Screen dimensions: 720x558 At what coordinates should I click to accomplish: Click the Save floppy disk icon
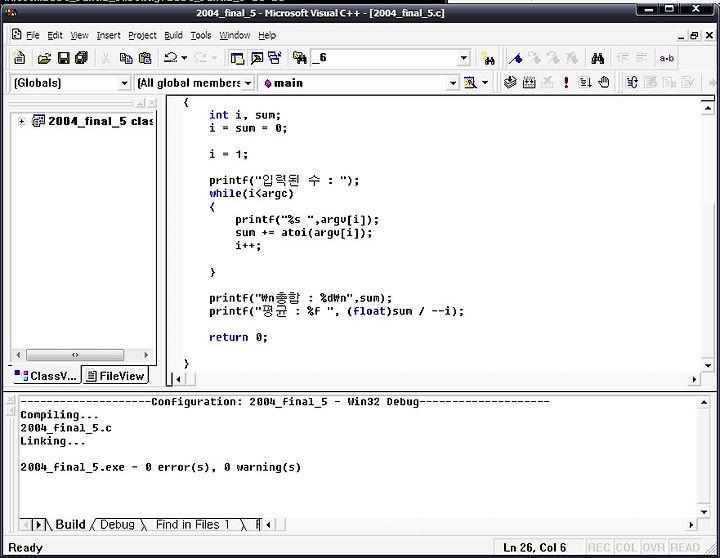point(63,58)
